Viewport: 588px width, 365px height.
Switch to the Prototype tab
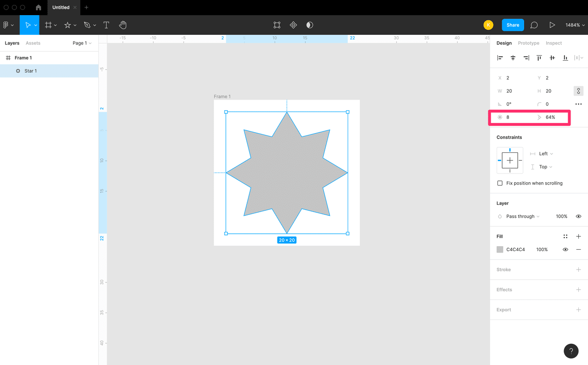528,43
